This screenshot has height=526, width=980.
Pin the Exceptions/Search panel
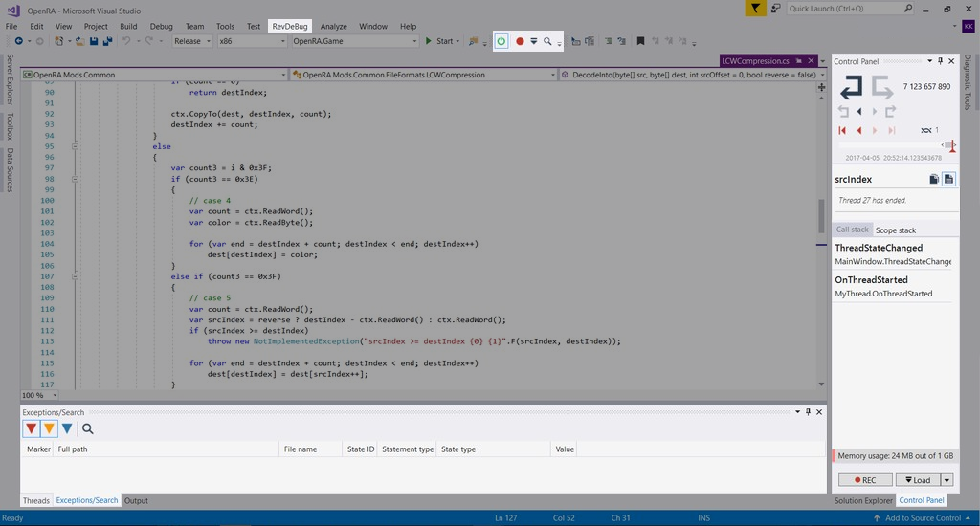[808, 411]
